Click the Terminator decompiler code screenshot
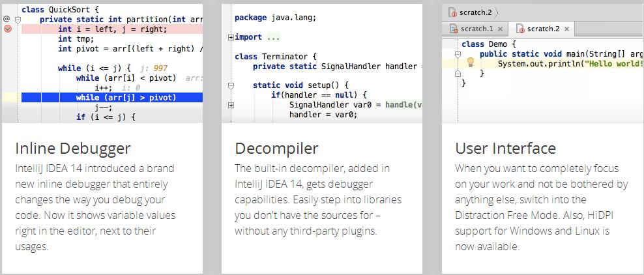 [322, 64]
